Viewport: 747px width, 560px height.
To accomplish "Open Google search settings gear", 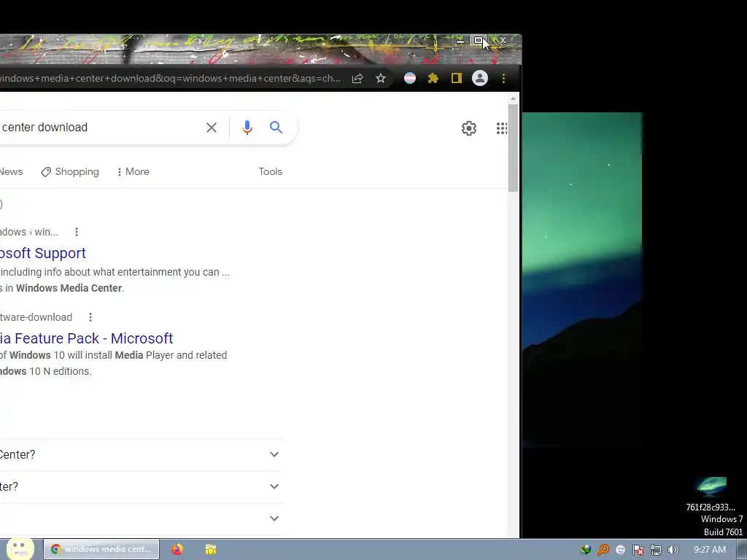I will coord(469,128).
